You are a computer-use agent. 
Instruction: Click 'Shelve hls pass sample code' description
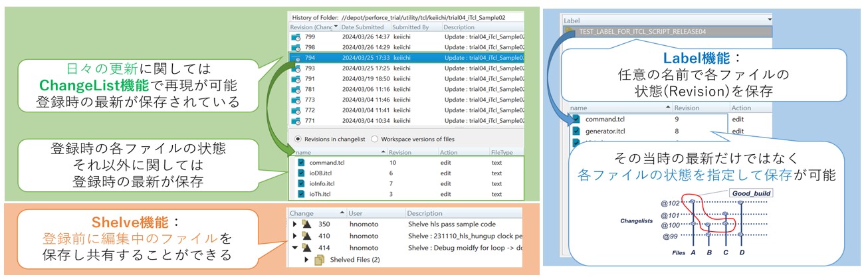[451, 225]
